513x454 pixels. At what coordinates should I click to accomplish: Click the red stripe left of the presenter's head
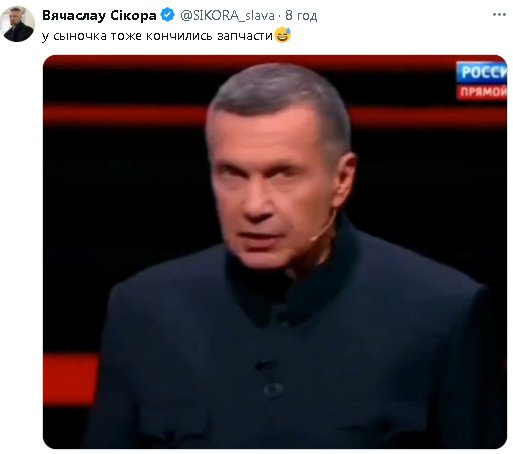pos(125,115)
